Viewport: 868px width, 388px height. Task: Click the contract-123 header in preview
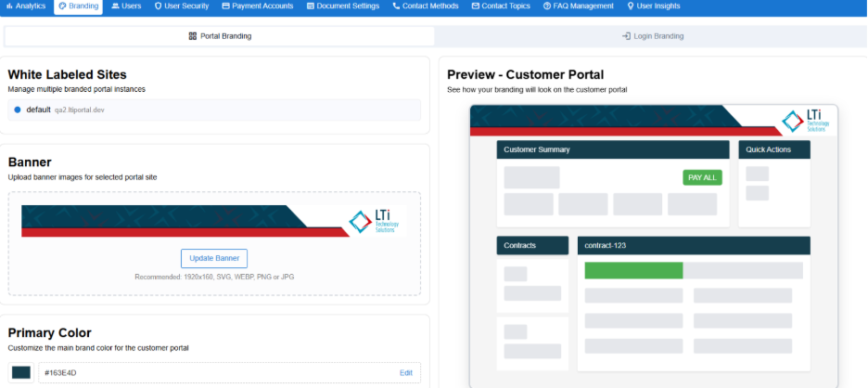(694, 245)
